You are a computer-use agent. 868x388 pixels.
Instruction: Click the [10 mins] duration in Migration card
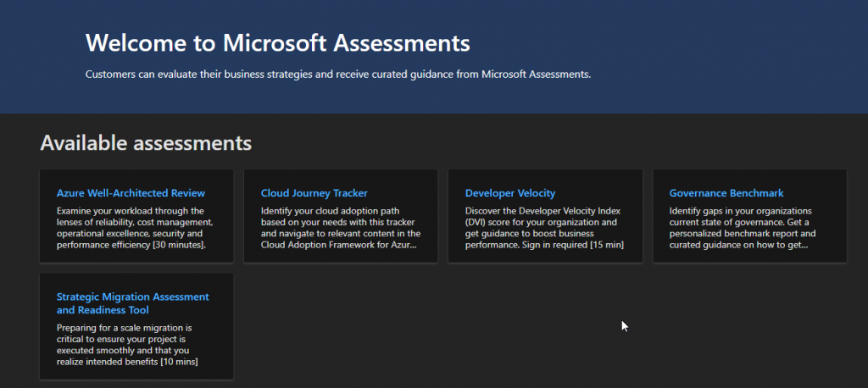click(179, 363)
